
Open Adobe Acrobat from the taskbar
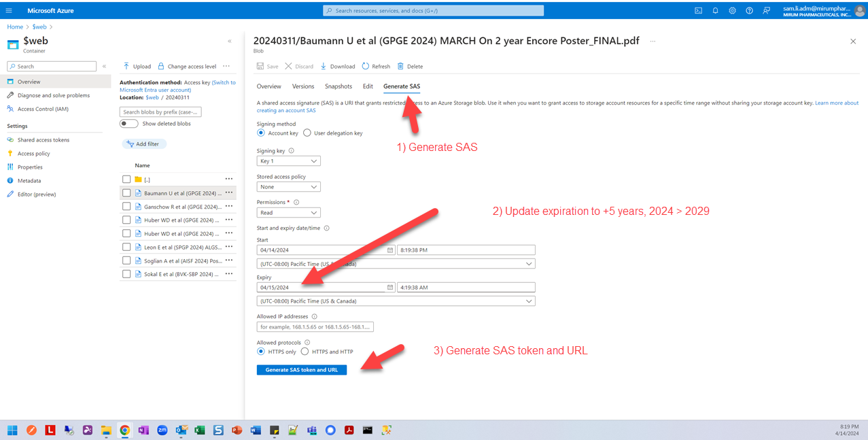pyautogui.click(x=349, y=430)
